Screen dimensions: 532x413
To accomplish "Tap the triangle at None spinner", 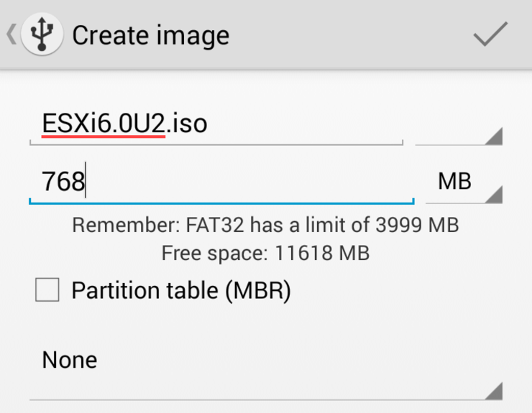I will pyautogui.click(x=494, y=391).
